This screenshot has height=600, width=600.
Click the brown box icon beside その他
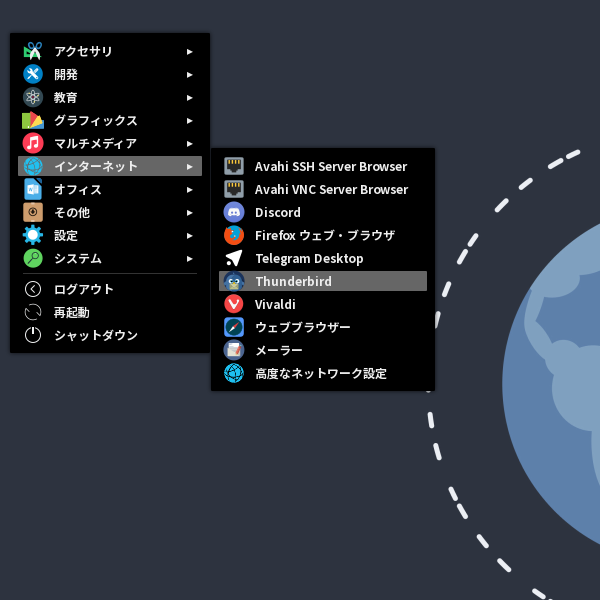tap(33, 212)
